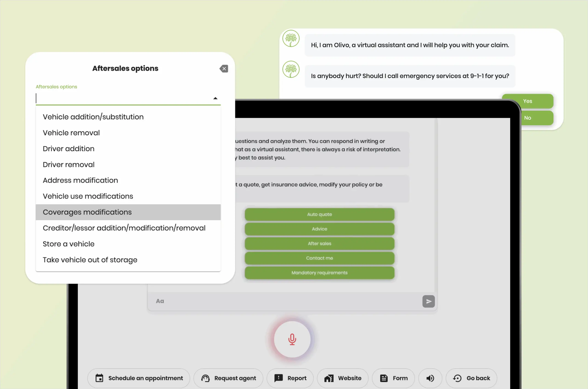The width and height of the screenshot is (588, 389).
Task: Click the Request agent headset icon
Action: coord(205,378)
